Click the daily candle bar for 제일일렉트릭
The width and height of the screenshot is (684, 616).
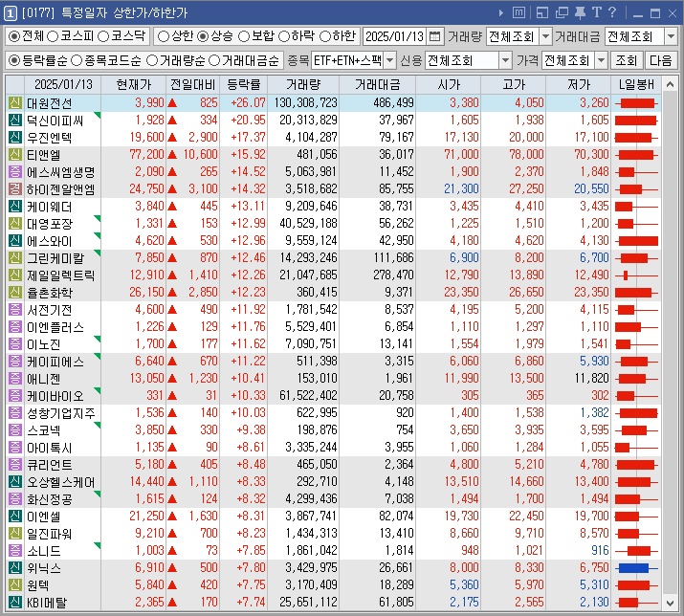click(x=636, y=275)
